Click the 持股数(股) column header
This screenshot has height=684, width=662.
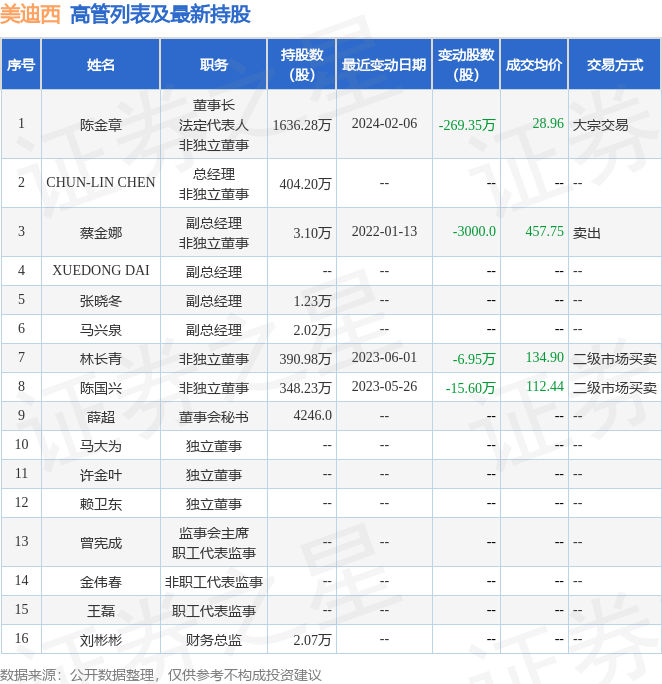pos(302,65)
